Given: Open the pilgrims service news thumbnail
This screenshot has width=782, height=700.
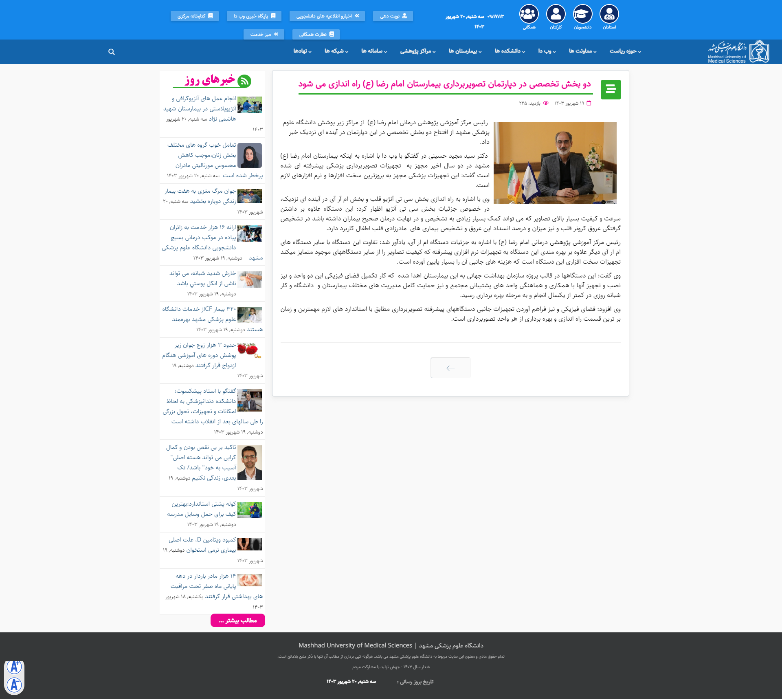Looking at the screenshot, I should pos(250,233).
